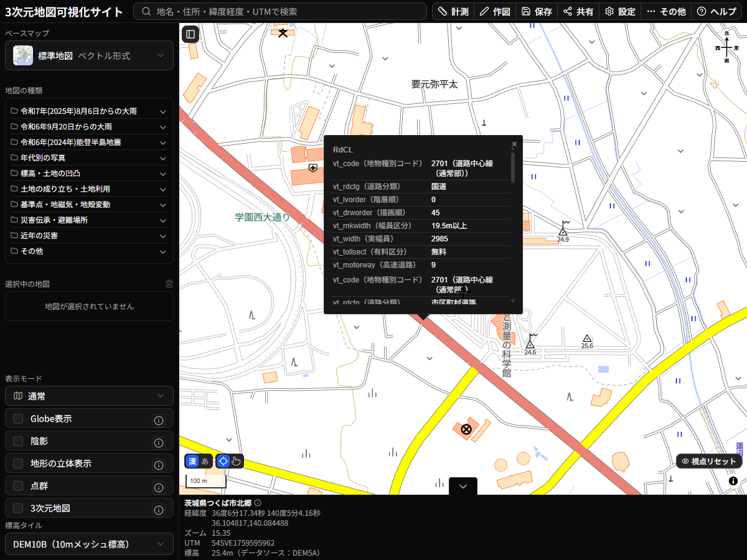Expand 年代別の写真 folder

(89, 158)
